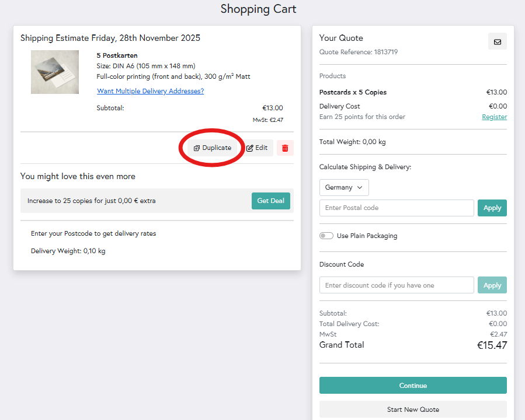Edit the 5 Postkarten cart item

(x=257, y=148)
